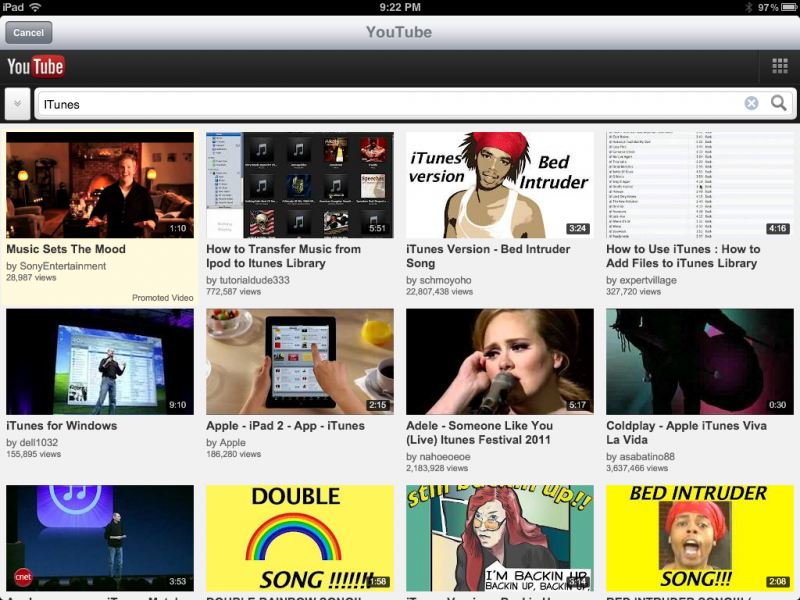Open Music Sets The Mood video thumbnail
This screenshot has height=600, width=800.
click(x=100, y=185)
